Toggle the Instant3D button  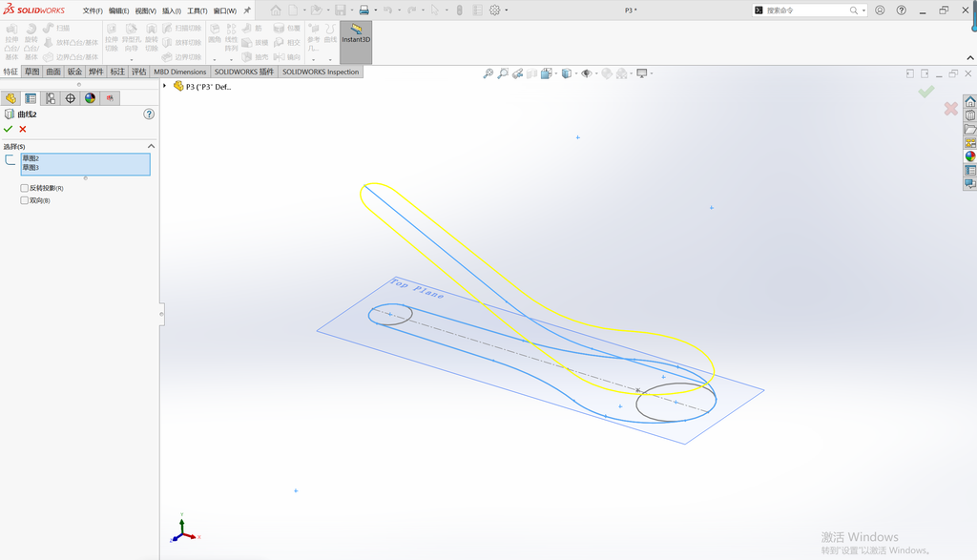click(x=356, y=42)
